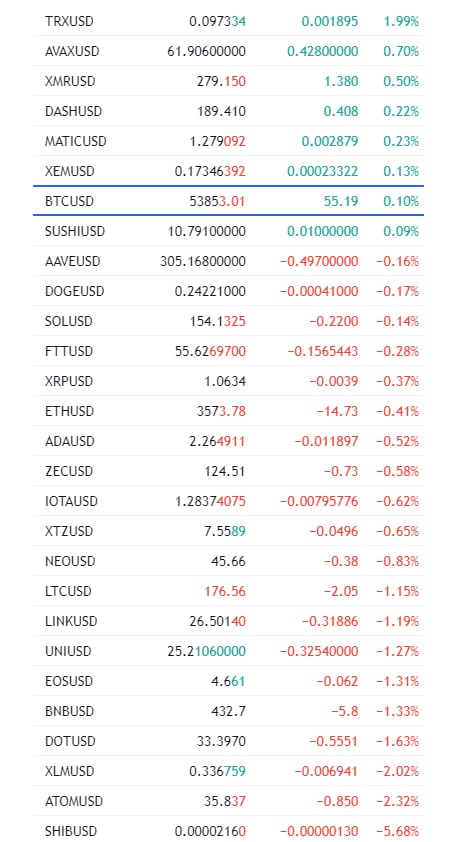Image resolution: width=462 pixels, height=842 pixels.
Task: Open the DASHUSD listing
Action: pos(74,112)
